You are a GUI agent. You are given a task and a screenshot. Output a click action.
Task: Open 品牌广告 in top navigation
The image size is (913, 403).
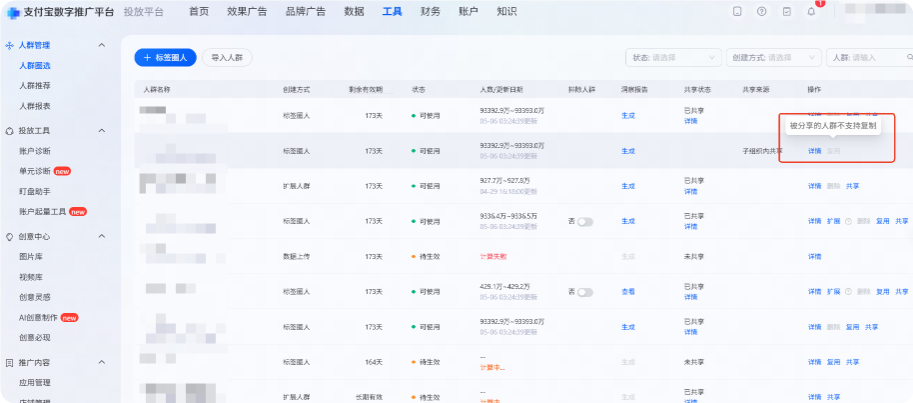point(306,12)
